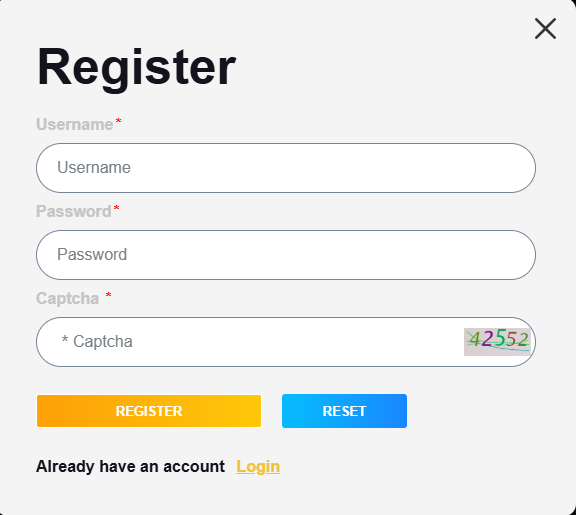Go to Login from the yellow link
Image resolution: width=576 pixels, height=515 pixels.
click(x=258, y=467)
